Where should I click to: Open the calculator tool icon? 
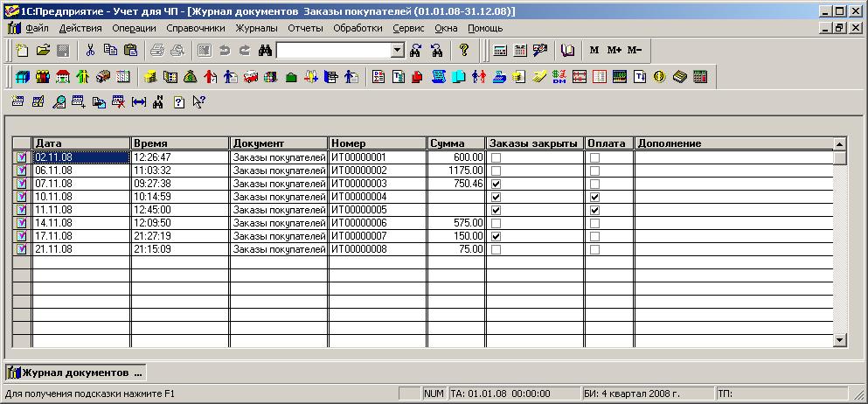[500, 51]
